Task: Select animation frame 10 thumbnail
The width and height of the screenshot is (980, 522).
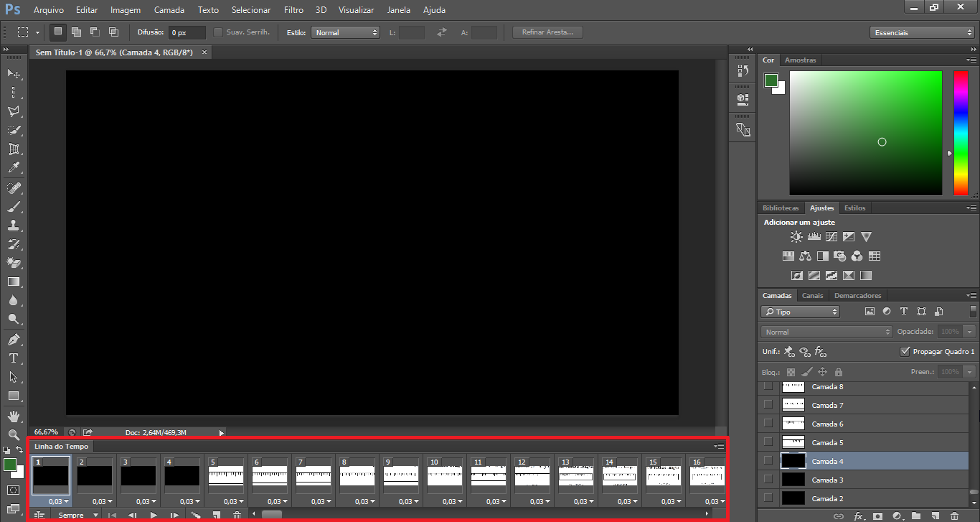Action: [445, 474]
